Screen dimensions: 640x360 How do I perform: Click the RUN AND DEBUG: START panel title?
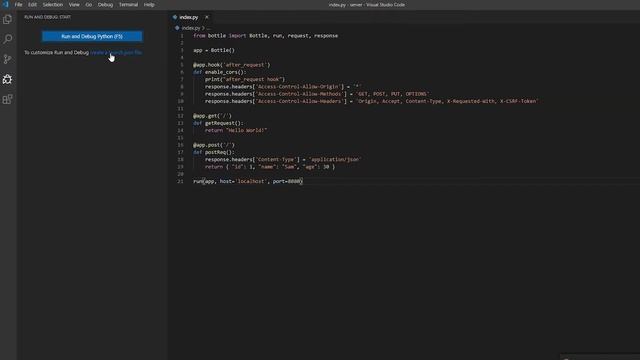(x=47, y=17)
